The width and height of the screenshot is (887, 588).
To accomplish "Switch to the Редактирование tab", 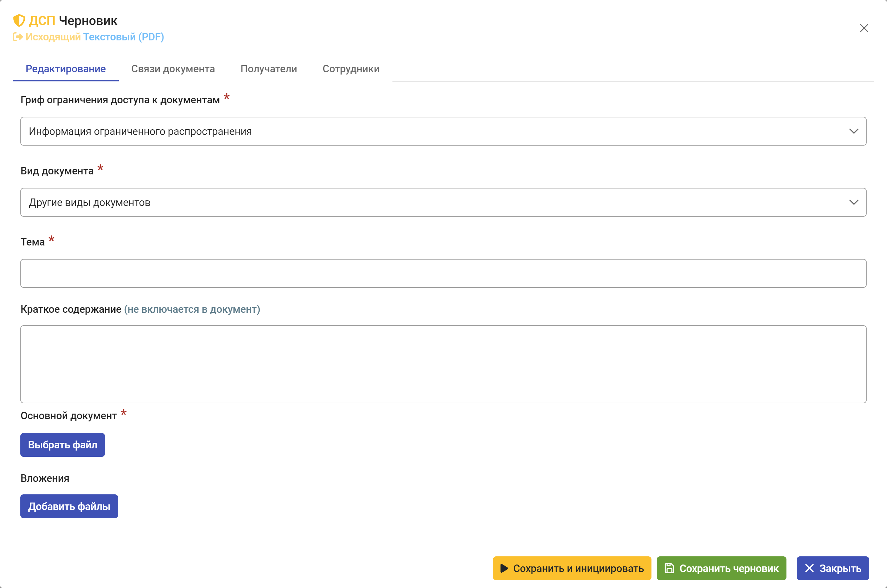I will [66, 69].
